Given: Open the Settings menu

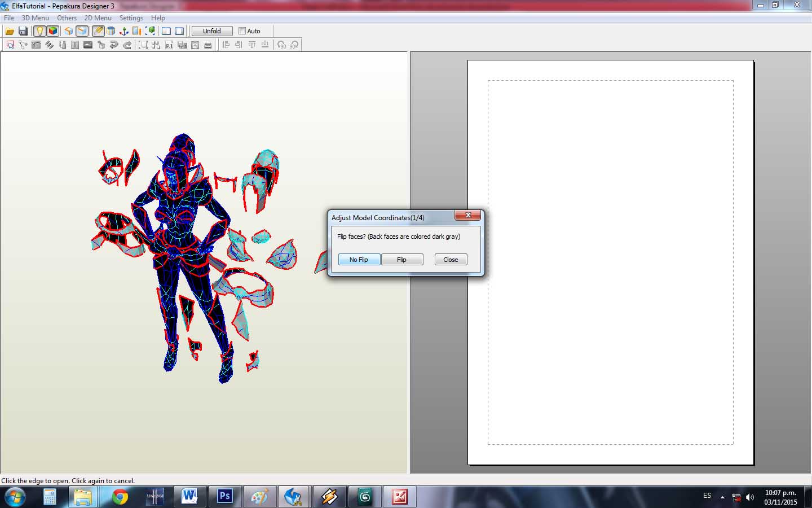Looking at the screenshot, I should (131, 18).
